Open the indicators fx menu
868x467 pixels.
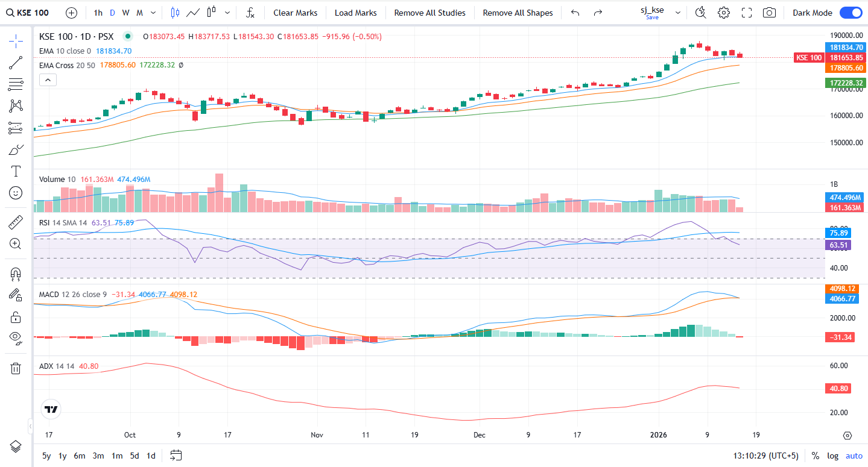(x=250, y=13)
